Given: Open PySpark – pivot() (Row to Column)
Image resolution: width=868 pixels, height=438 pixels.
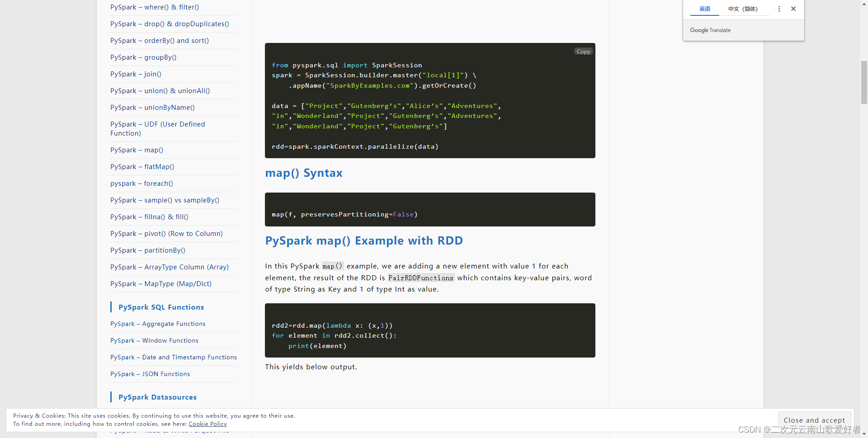Looking at the screenshot, I should tap(166, 233).
